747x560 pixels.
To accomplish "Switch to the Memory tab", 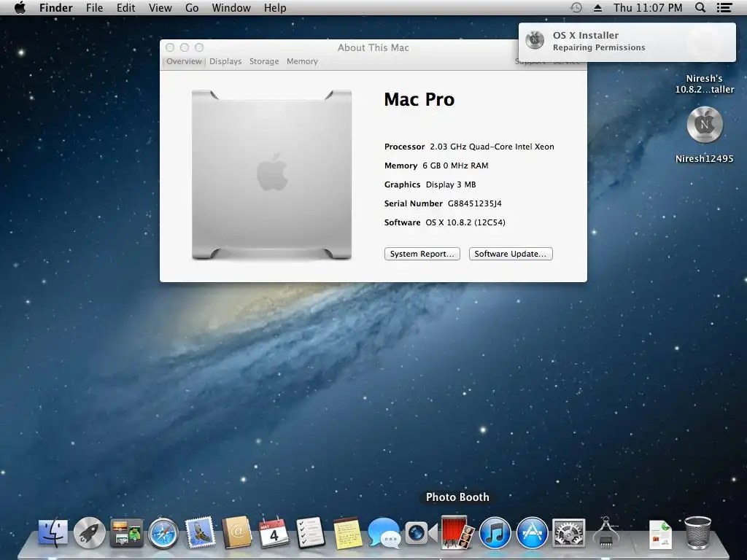I will [302, 61].
